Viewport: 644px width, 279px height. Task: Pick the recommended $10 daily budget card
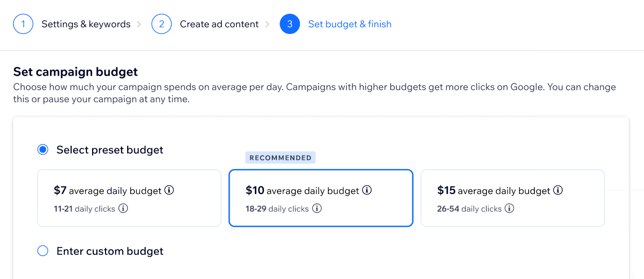(x=321, y=198)
